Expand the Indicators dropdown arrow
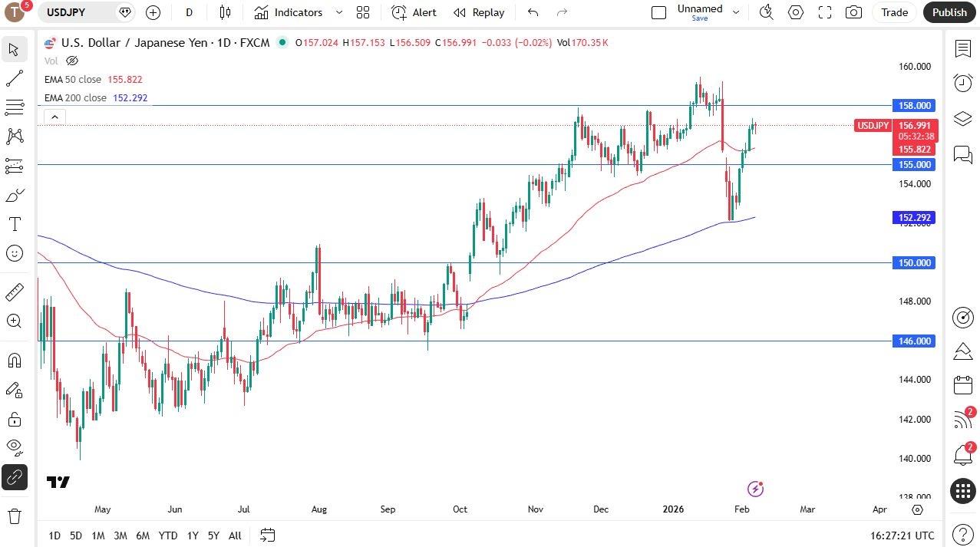Viewport: 980px width, 547px height. [x=338, y=12]
